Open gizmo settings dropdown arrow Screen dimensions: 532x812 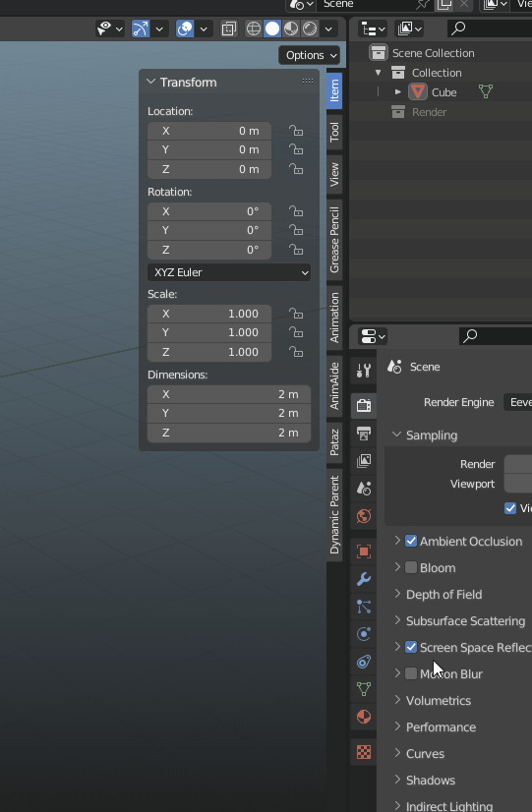tap(159, 29)
